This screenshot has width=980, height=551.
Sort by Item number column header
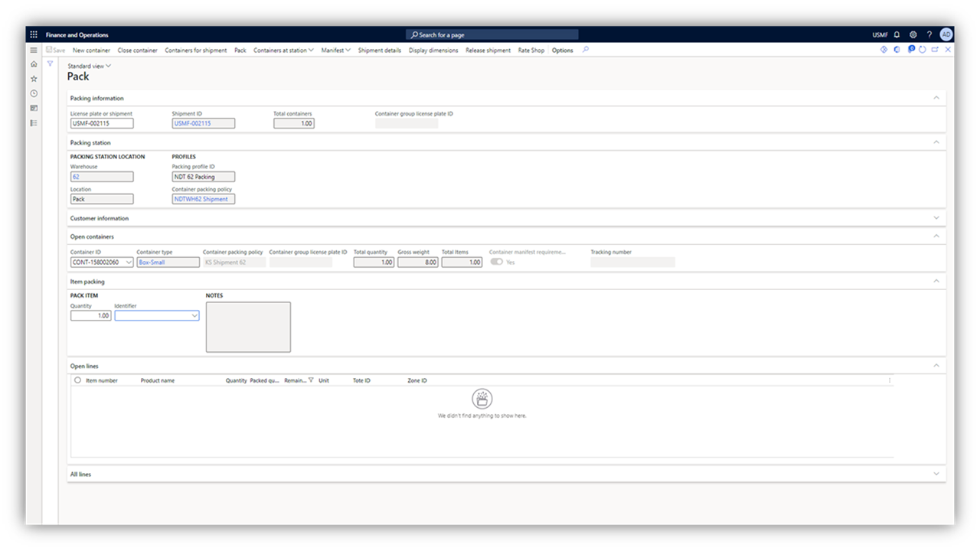pos(102,380)
